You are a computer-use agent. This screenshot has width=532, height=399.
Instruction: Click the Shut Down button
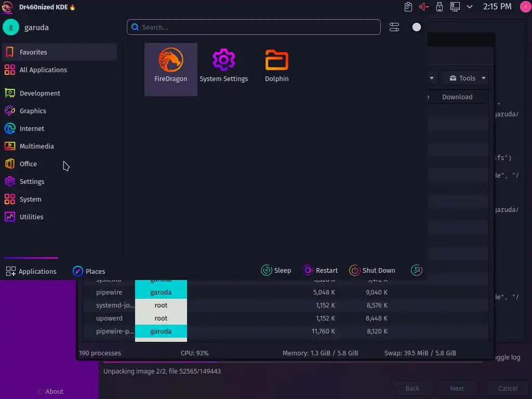372,270
